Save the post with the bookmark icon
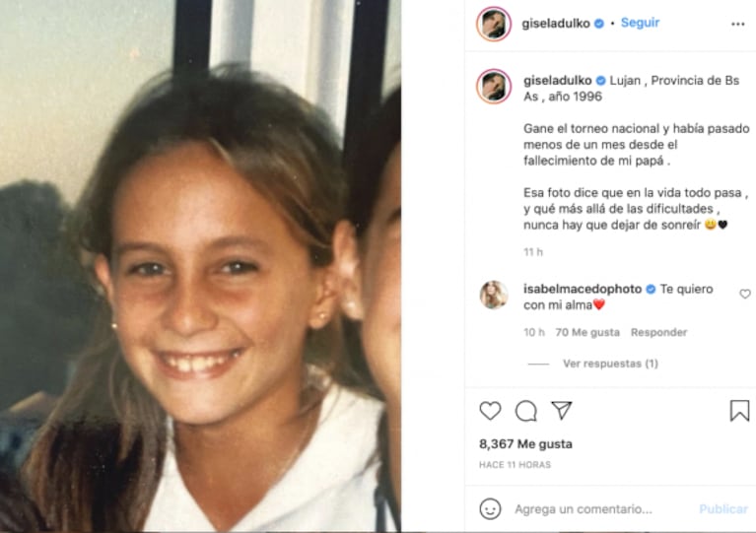 coord(739,411)
